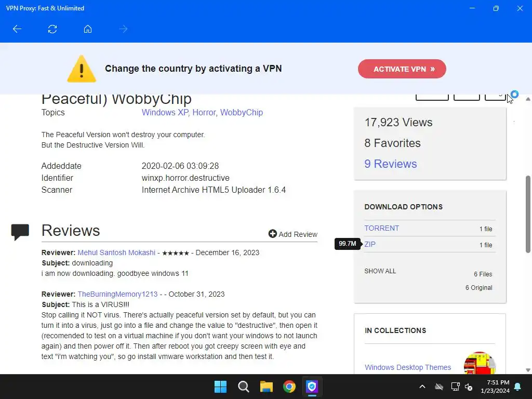
Task: Open notifications bell icon
Action: (x=518, y=387)
